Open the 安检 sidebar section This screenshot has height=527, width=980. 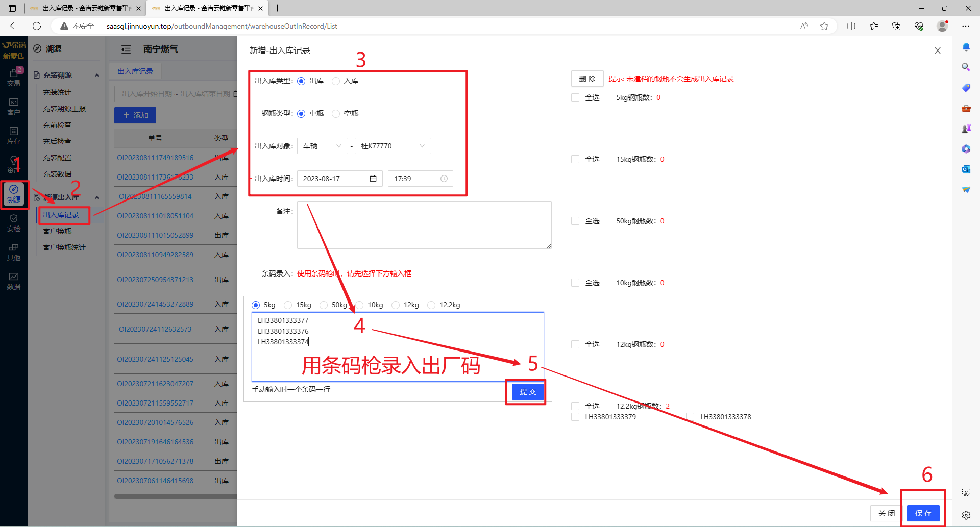14,223
